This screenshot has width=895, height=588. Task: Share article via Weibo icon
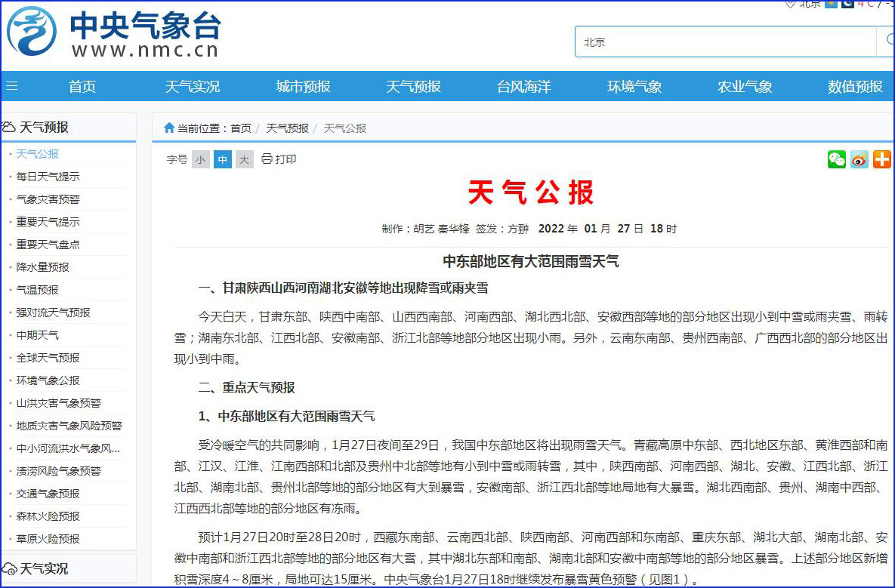coord(859,159)
